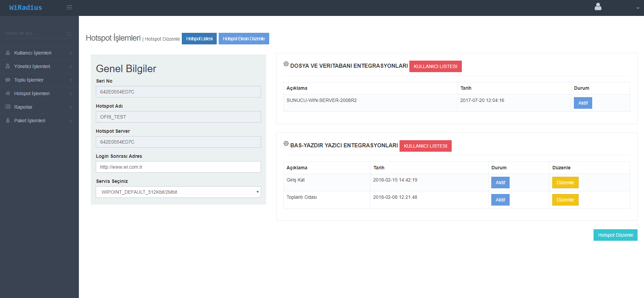Expand the top-right user account chevron

(638, 8)
